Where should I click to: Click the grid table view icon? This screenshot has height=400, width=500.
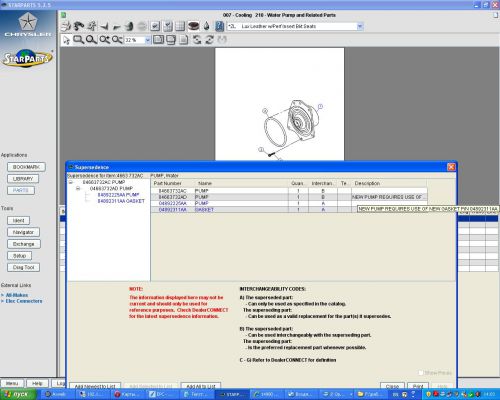[x=180, y=26]
